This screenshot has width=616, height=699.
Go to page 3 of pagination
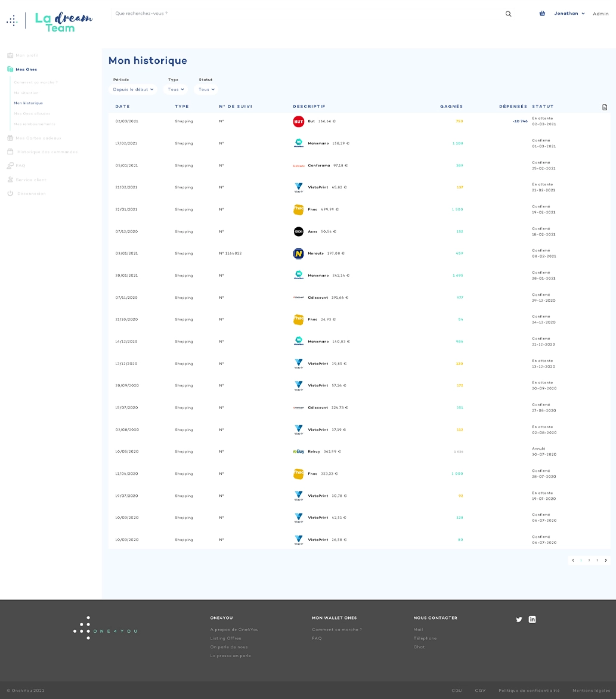[x=598, y=561]
